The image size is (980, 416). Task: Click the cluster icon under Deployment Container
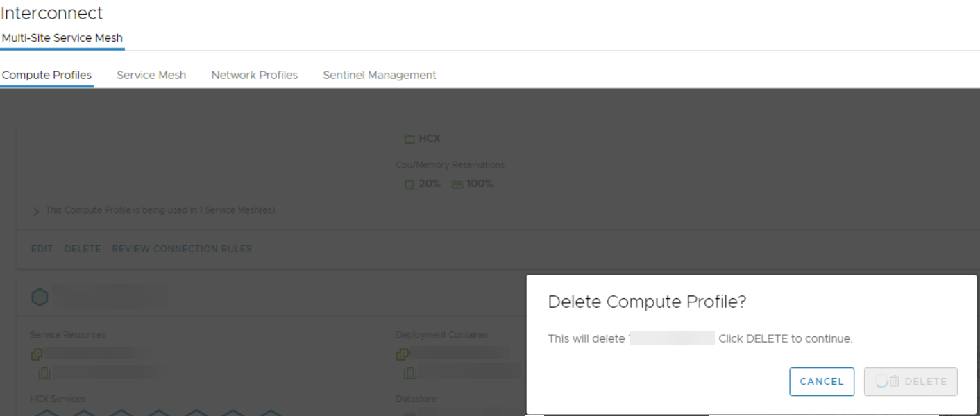coord(403,354)
